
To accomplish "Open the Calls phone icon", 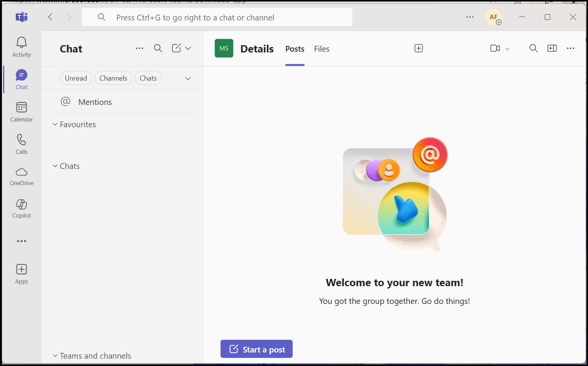I will tap(22, 140).
